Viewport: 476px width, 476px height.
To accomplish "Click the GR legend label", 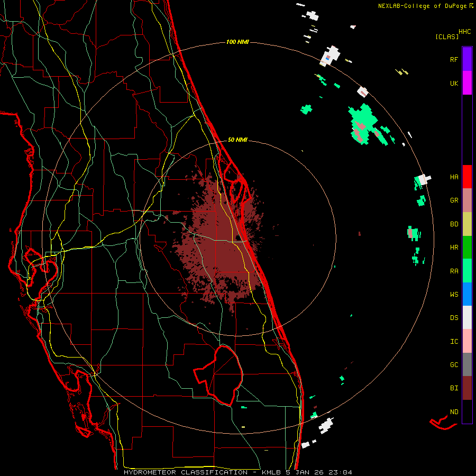I will 454,200.
